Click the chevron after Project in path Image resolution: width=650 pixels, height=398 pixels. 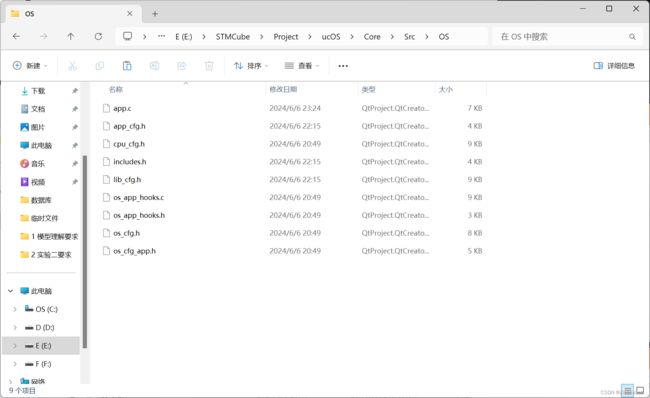pos(310,36)
